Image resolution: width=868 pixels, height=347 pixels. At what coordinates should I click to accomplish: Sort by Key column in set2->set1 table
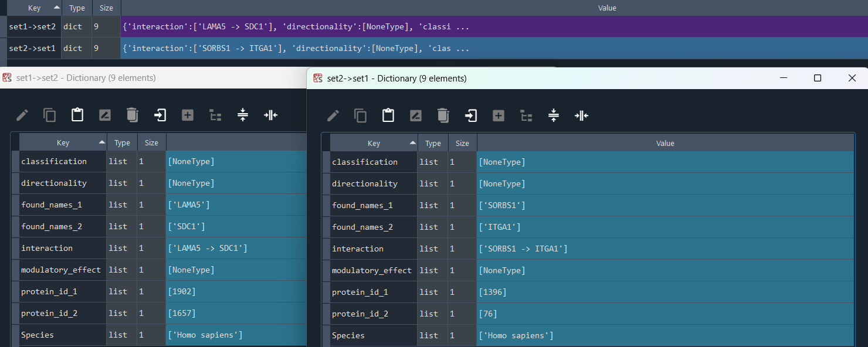point(374,143)
